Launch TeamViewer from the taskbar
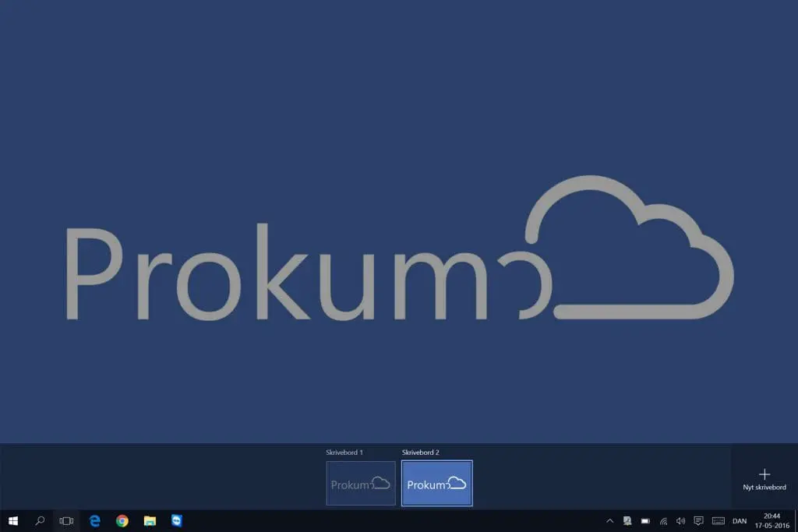Viewport: 798px width, 532px height. 176,520
